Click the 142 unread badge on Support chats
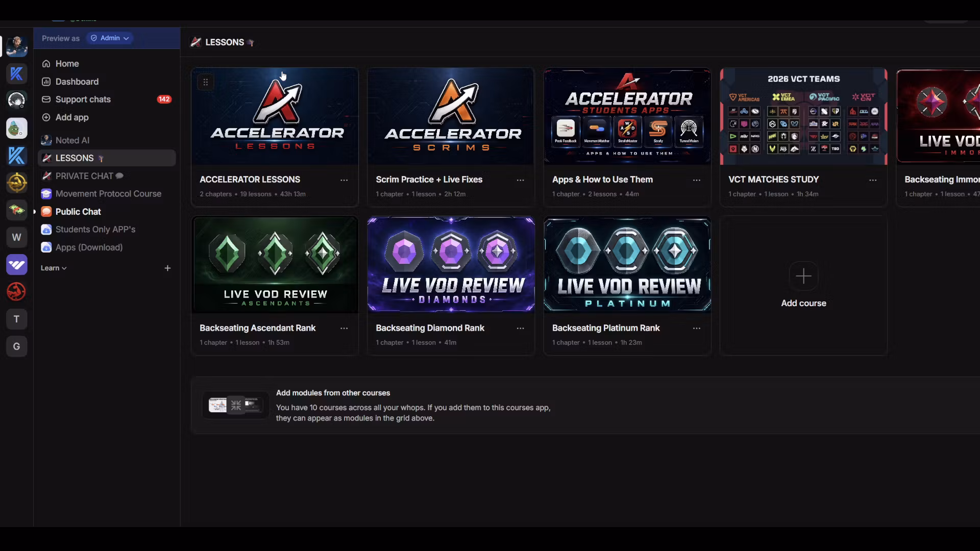Viewport: 980px width, 551px height. point(164,99)
